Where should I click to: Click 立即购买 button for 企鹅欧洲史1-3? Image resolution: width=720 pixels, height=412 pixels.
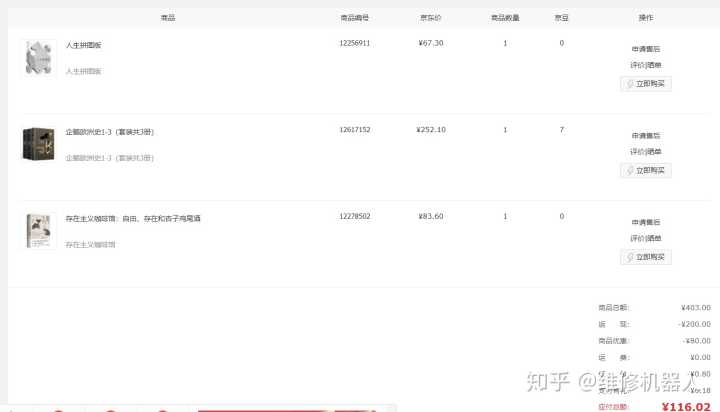[x=646, y=170]
